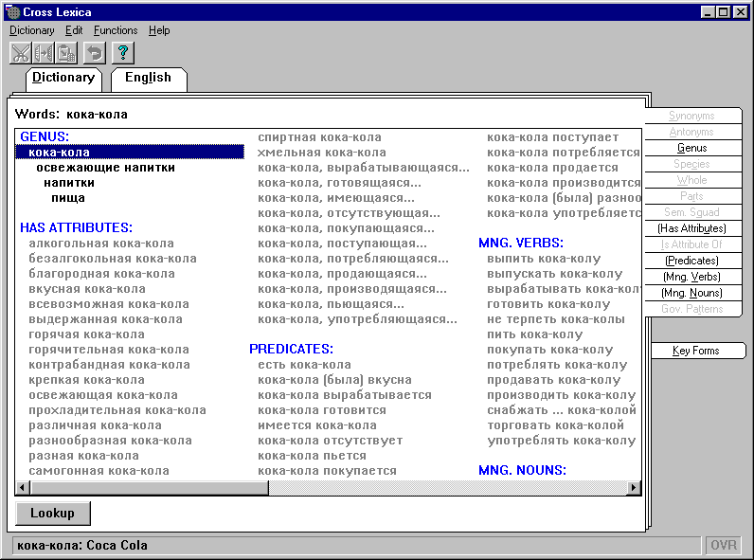Select не терпеть кока-колы entry

click(556, 319)
